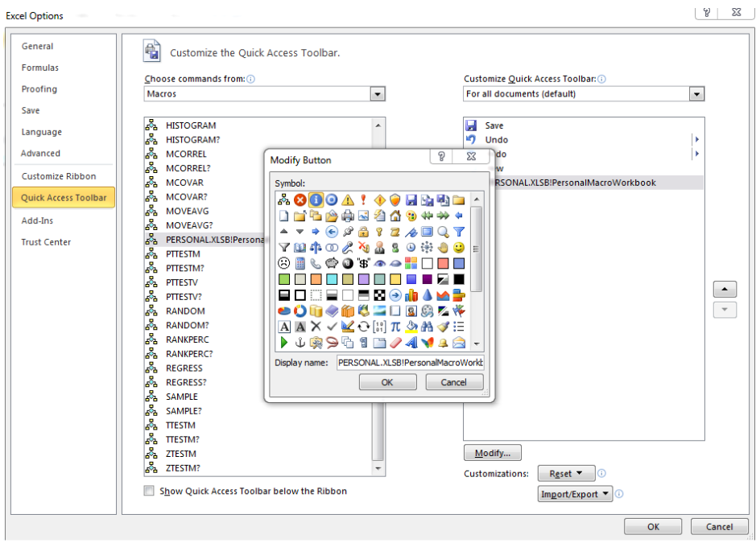Image resolution: width=756 pixels, height=543 pixels.
Task: Pick the printer symbol
Action: (348, 216)
